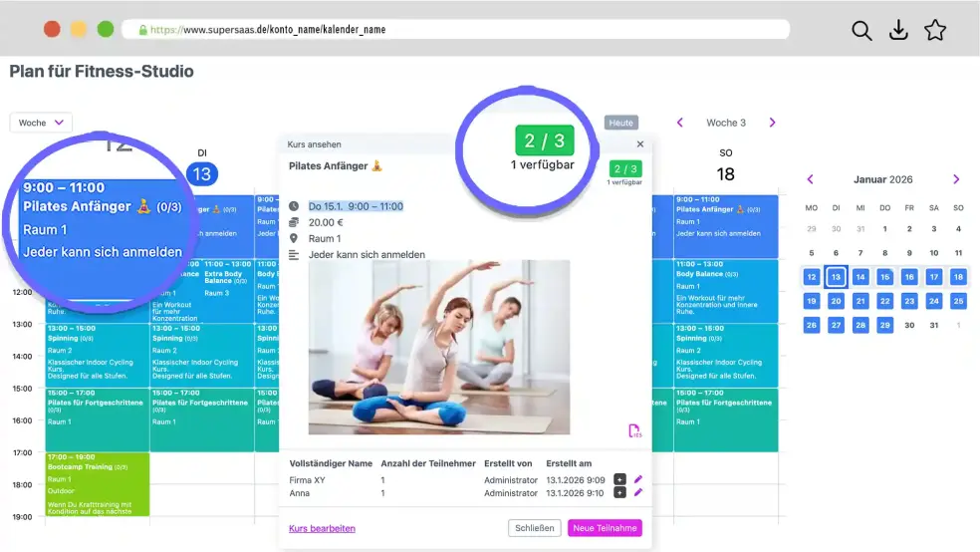
Task: Click the small green 2 / 3 availability badge
Action: 625,168
